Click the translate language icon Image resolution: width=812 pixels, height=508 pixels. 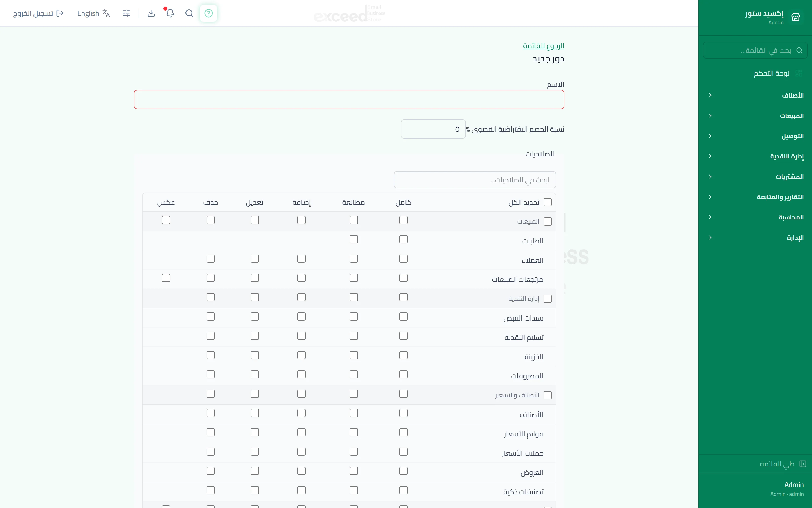(x=106, y=13)
